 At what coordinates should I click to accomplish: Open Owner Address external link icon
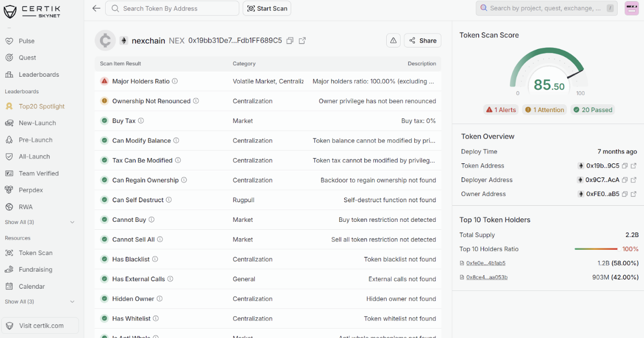pyautogui.click(x=634, y=194)
